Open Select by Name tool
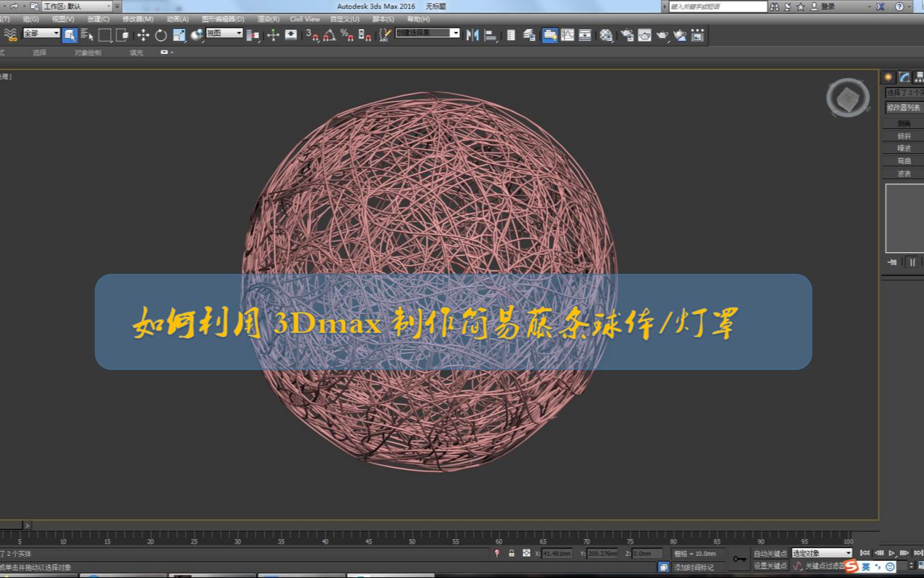 tap(87, 35)
